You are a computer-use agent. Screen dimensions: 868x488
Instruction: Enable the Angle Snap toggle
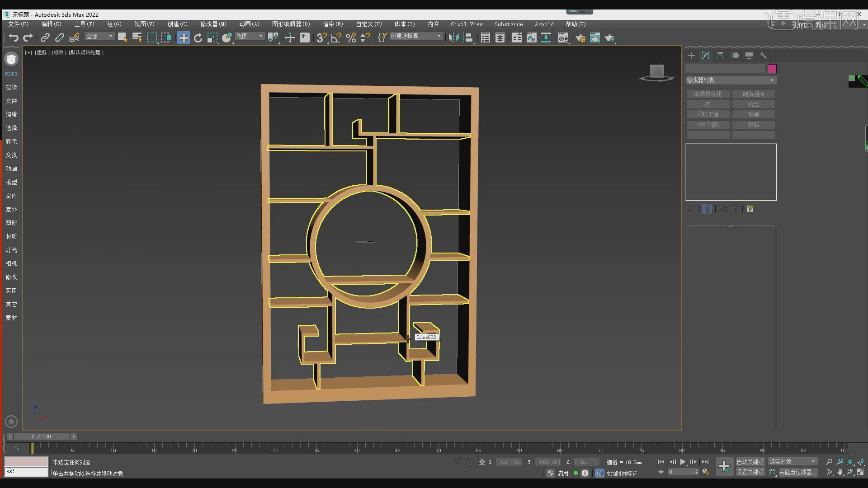pos(336,38)
